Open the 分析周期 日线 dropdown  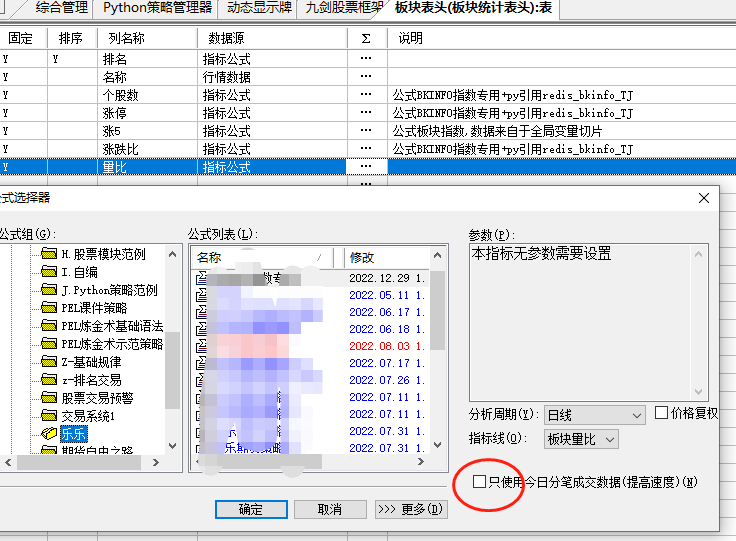point(595,415)
